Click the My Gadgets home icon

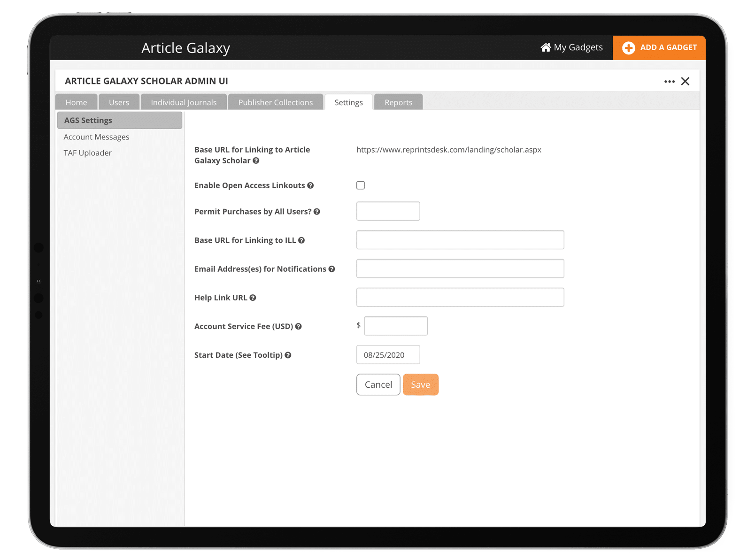546,47
